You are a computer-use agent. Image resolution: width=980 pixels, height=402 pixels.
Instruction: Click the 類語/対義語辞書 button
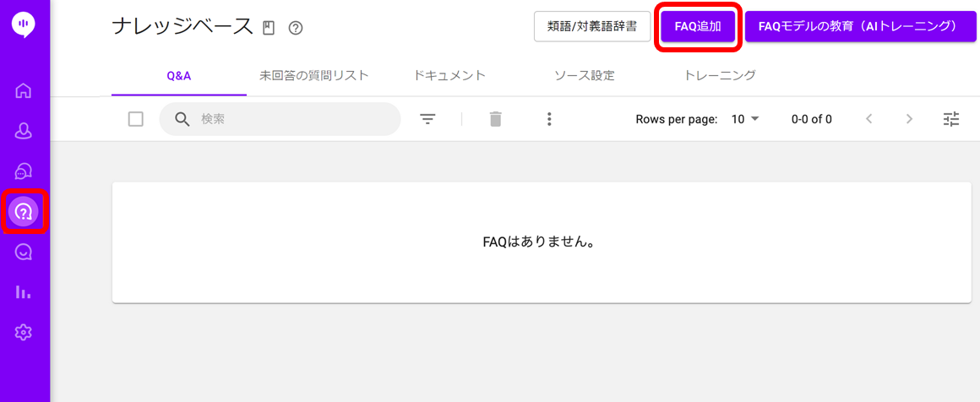[592, 27]
